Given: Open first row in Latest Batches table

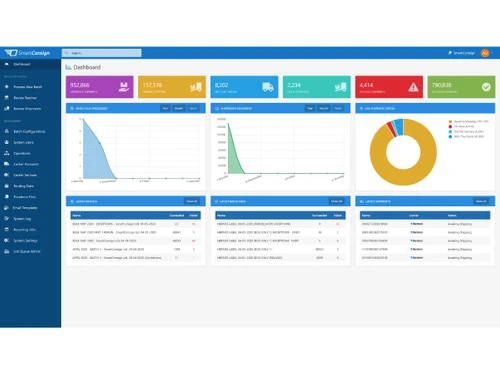Looking at the screenshot, I should (136, 224).
